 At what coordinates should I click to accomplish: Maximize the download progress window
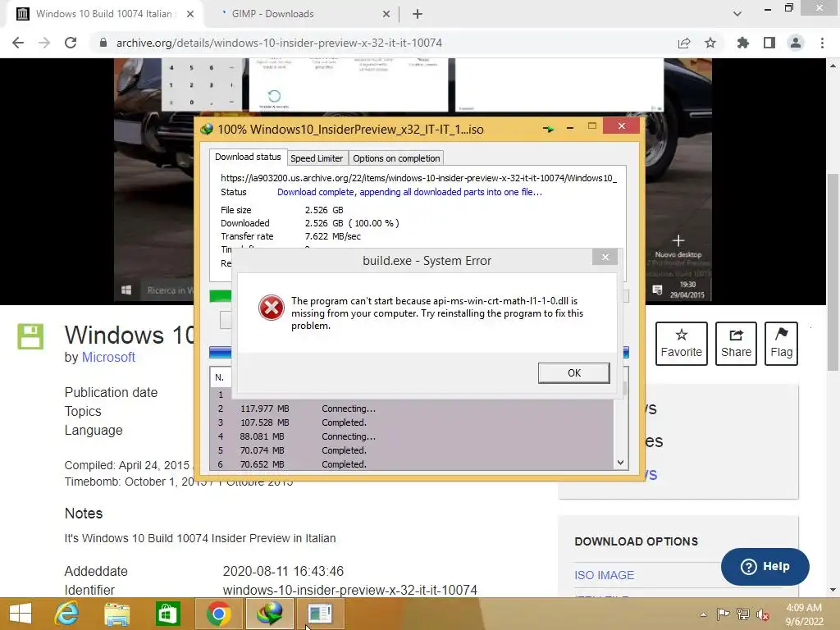click(592, 126)
